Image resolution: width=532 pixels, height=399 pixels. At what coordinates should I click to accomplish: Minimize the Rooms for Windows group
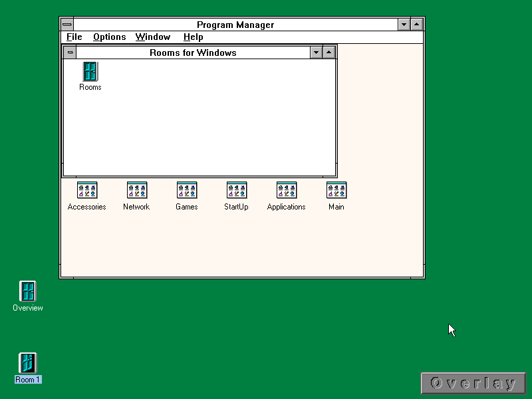[317, 53]
